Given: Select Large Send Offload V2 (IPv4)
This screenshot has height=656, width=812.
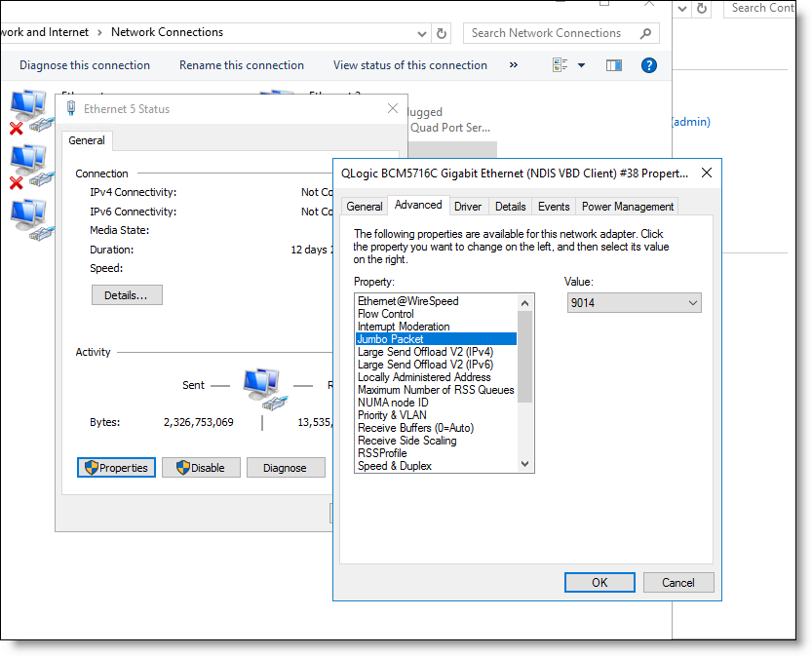Looking at the screenshot, I should click(x=436, y=352).
